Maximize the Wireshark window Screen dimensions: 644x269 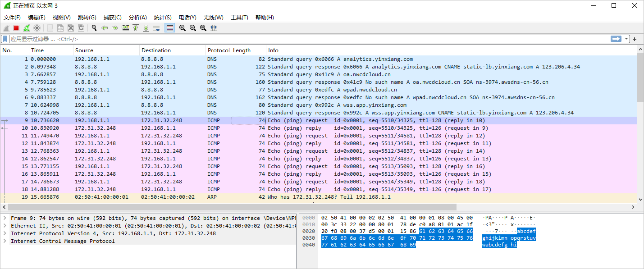(614, 6)
